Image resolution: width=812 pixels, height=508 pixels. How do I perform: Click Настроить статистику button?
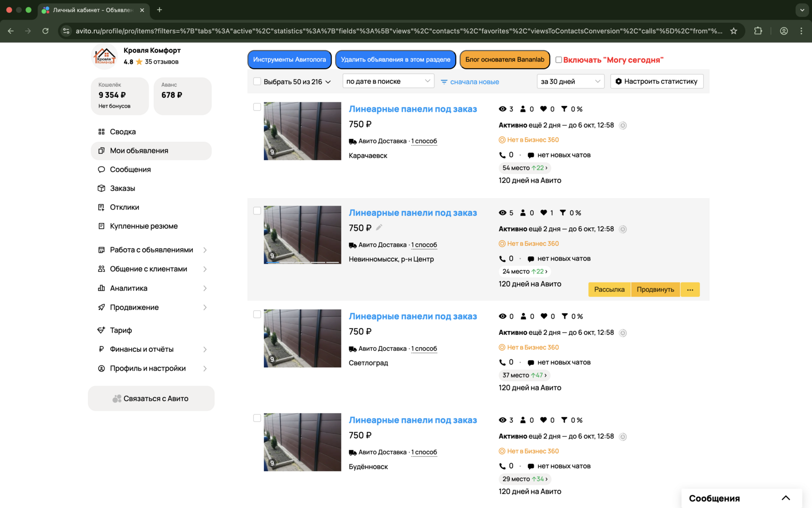point(657,81)
